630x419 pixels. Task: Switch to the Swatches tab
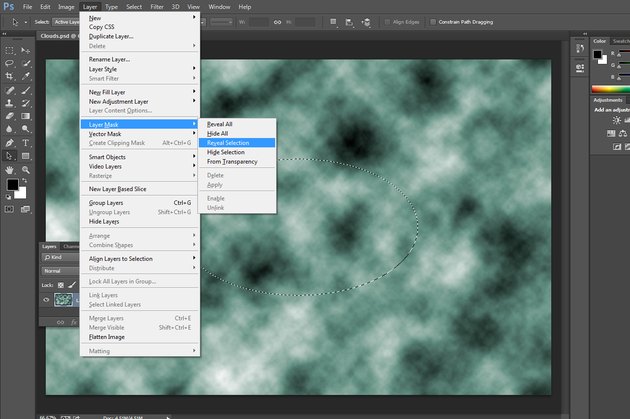[x=621, y=41]
